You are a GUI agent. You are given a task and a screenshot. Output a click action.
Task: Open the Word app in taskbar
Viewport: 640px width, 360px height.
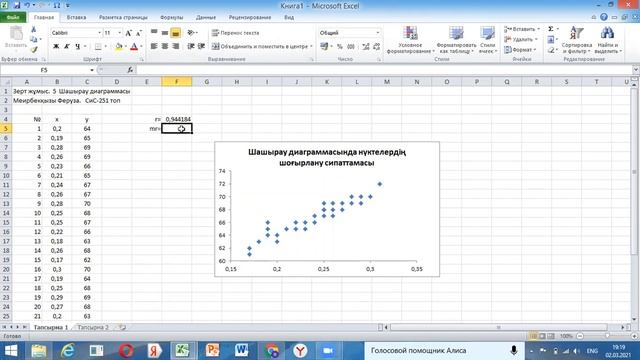pos(242,351)
